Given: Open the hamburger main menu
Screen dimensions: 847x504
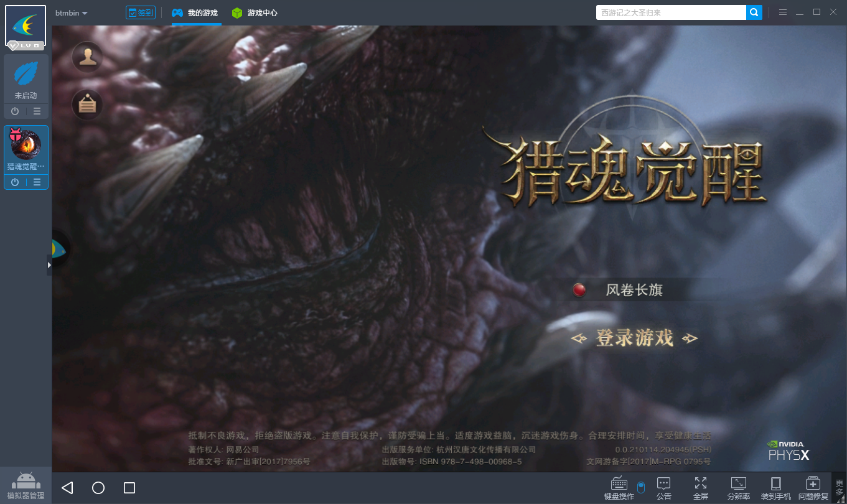Looking at the screenshot, I should 783,12.
